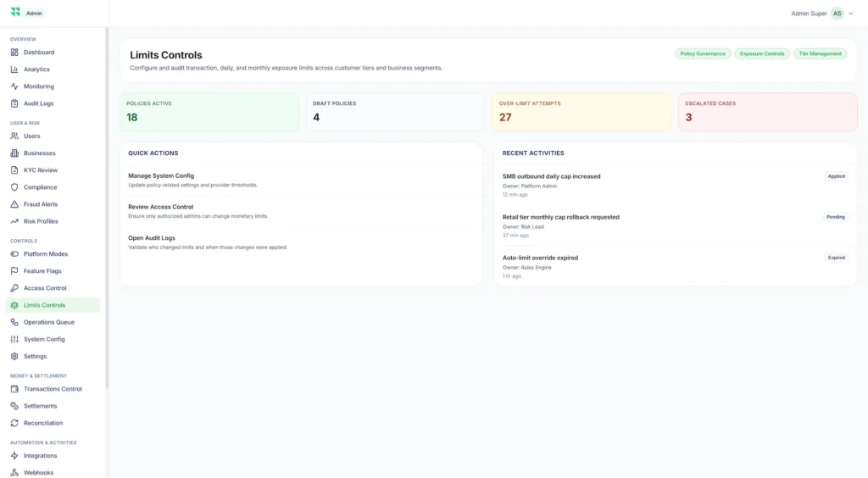Open Settlements in the sidebar
Viewport: 868px width, 478px height.
pyautogui.click(x=53, y=406)
